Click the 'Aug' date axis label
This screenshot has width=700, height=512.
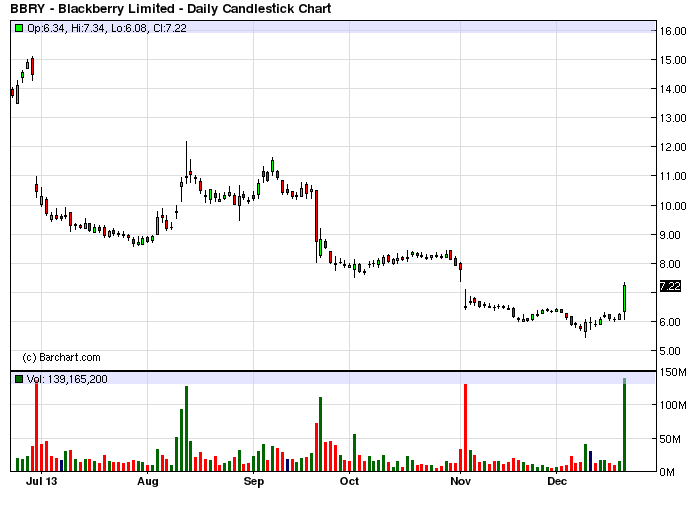(x=148, y=482)
